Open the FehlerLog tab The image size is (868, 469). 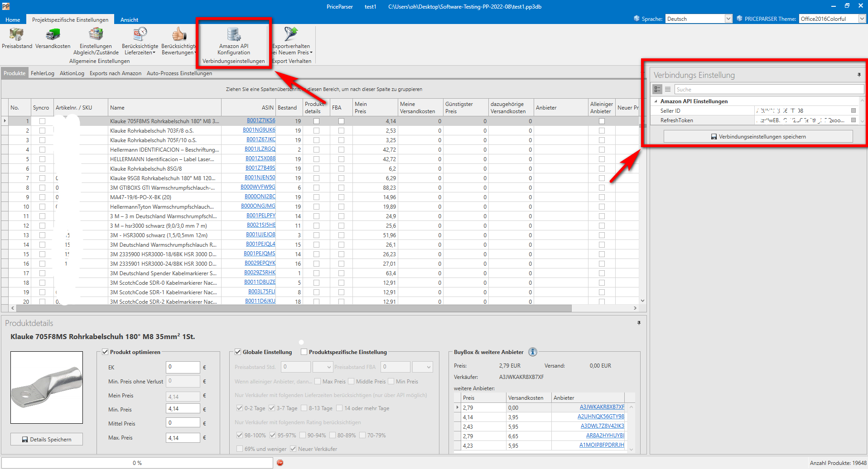(x=43, y=73)
